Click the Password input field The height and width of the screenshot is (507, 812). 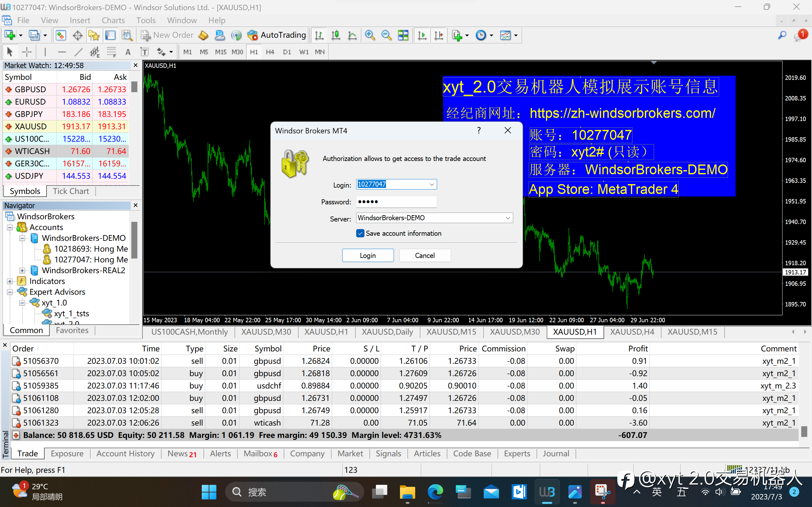(396, 202)
